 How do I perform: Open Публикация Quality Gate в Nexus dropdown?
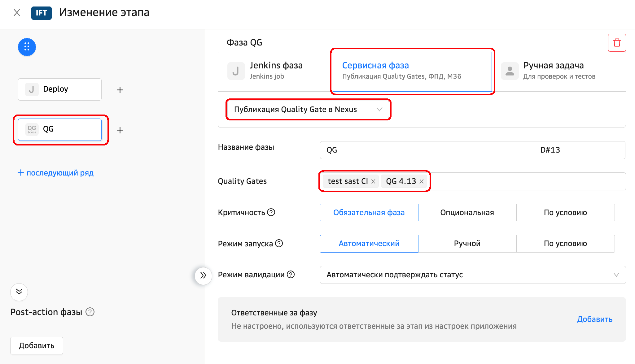pos(308,110)
